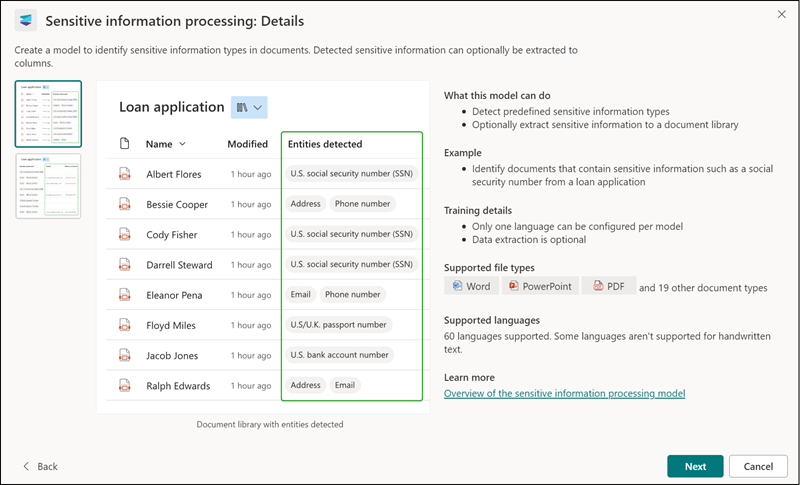Expand the Name column sort chevron
Viewport: 800px width, 485px height.
pos(182,144)
